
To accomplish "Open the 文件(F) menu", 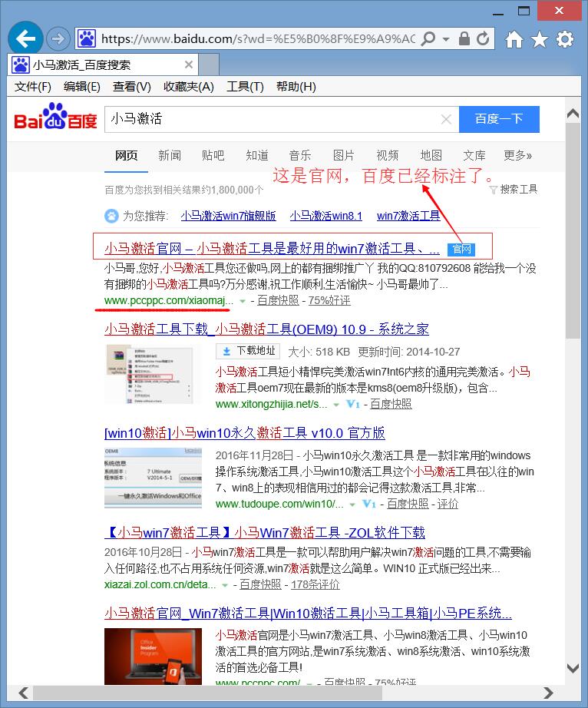I will tap(32, 86).
